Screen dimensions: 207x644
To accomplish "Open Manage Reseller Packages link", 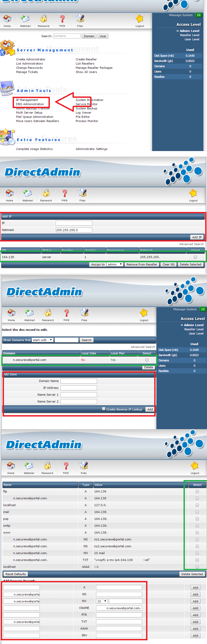I will click(x=94, y=68).
